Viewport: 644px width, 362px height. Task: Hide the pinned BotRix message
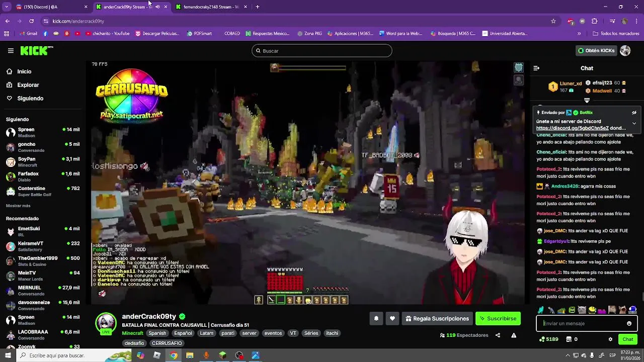[634, 113]
